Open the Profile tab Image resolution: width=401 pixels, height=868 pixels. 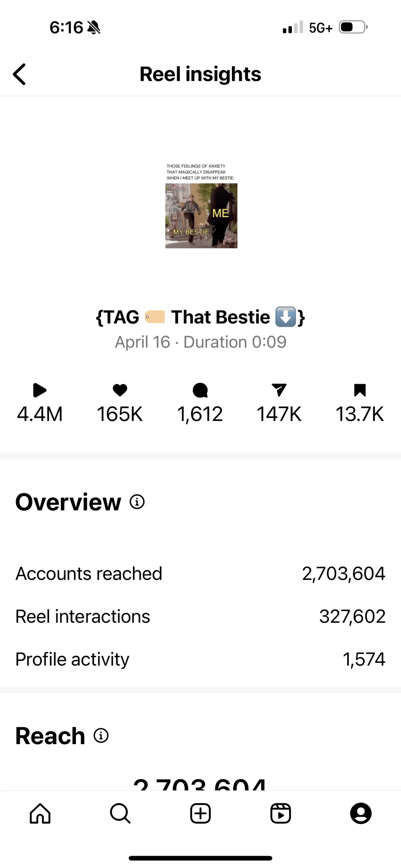click(361, 813)
